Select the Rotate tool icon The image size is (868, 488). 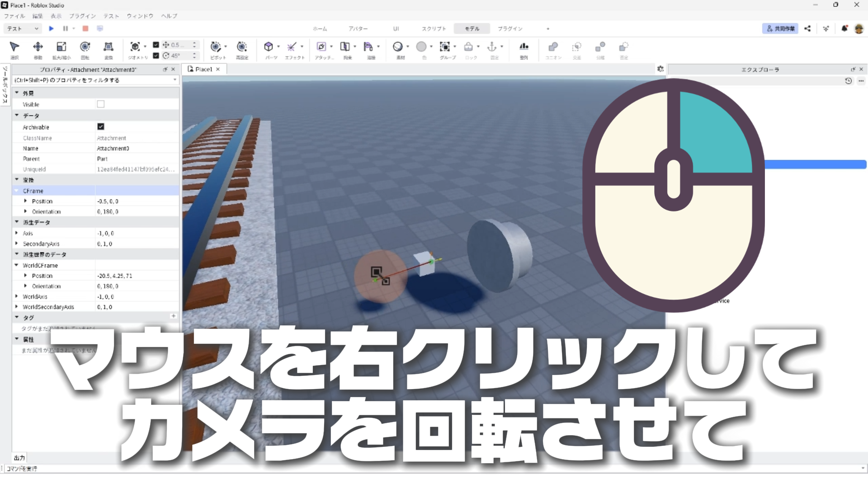click(85, 47)
